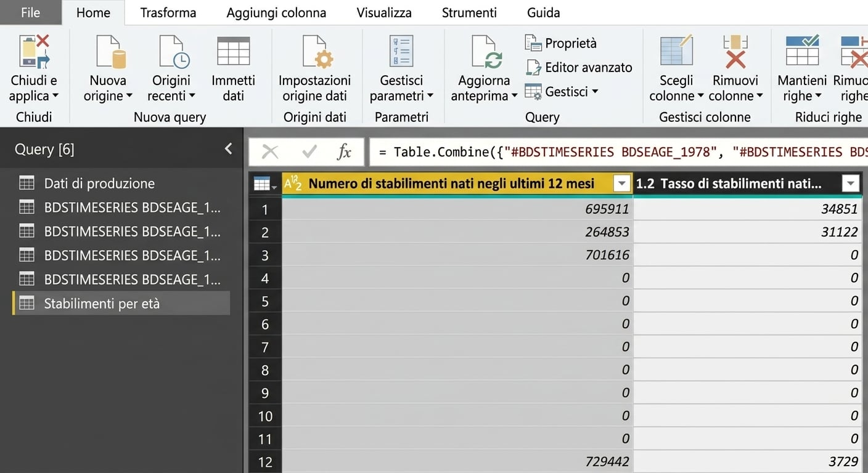Open the File menu
The image size is (868, 473).
[30, 12]
